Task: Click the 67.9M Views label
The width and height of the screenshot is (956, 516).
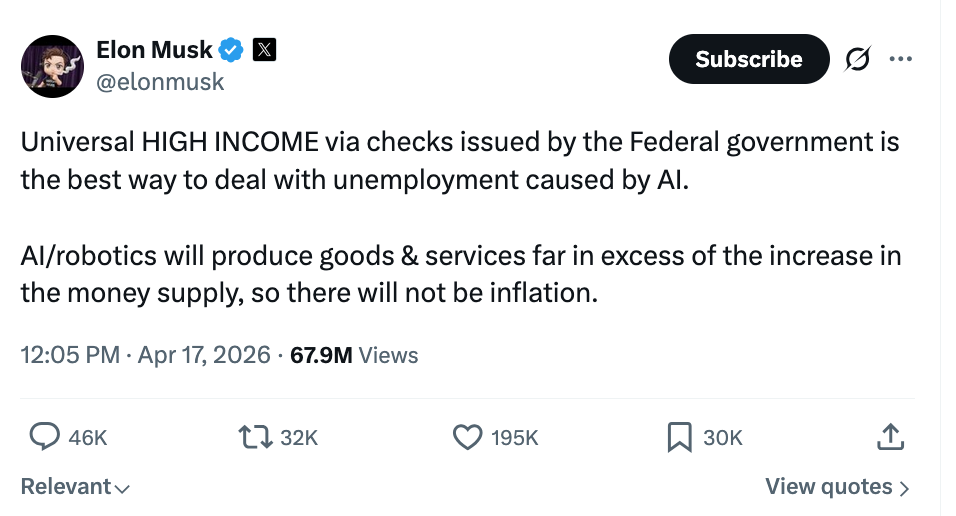Action: coord(354,355)
